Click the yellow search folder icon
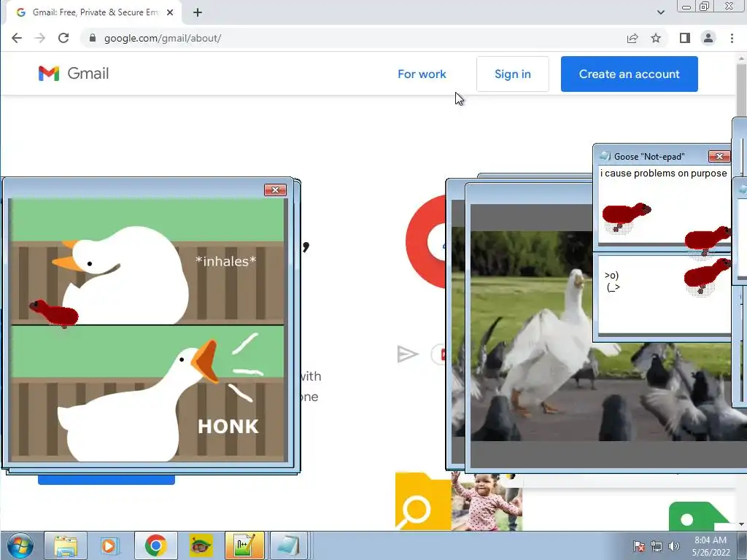The image size is (747, 560). [423, 501]
